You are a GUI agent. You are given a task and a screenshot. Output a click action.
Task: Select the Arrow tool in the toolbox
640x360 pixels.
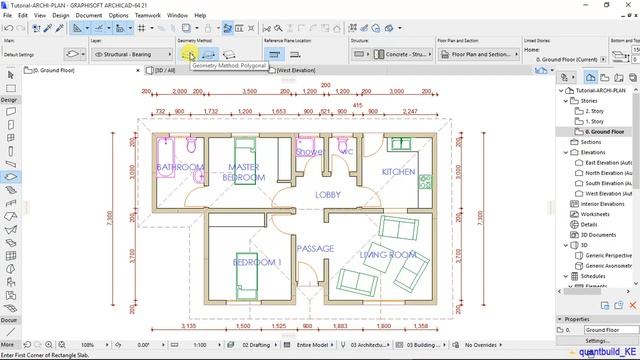pos(11,75)
